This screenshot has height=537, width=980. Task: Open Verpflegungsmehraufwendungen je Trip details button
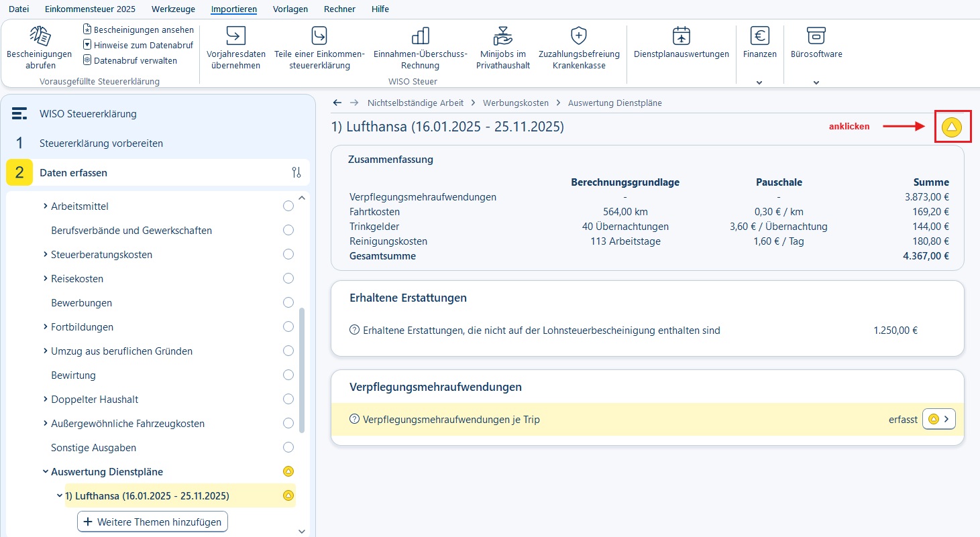click(x=939, y=419)
